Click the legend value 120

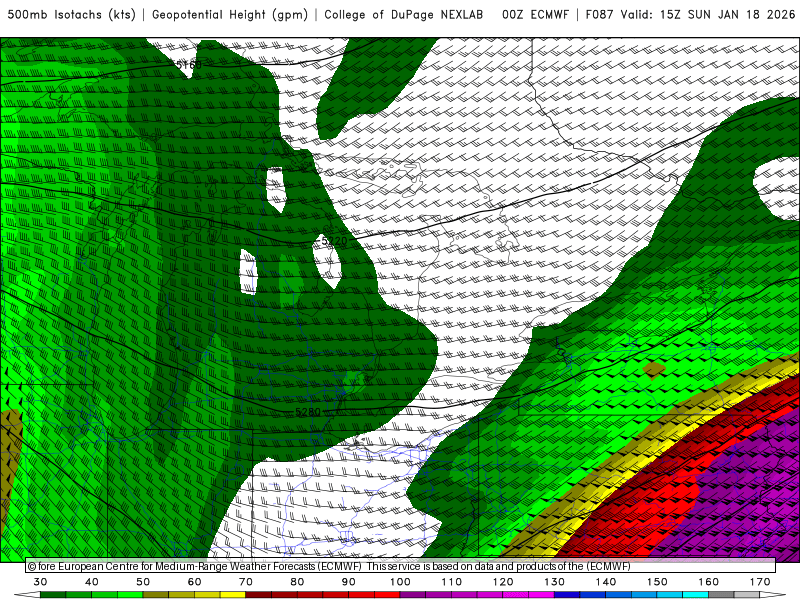coord(503,582)
